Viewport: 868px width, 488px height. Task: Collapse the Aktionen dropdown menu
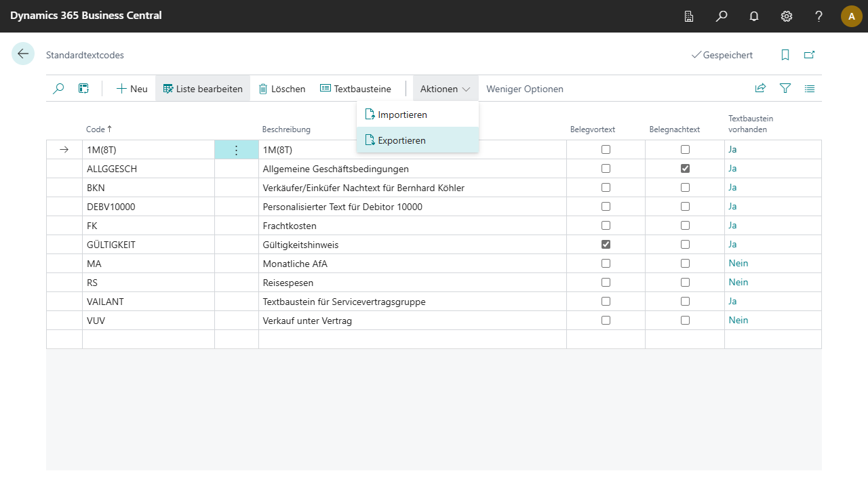445,89
